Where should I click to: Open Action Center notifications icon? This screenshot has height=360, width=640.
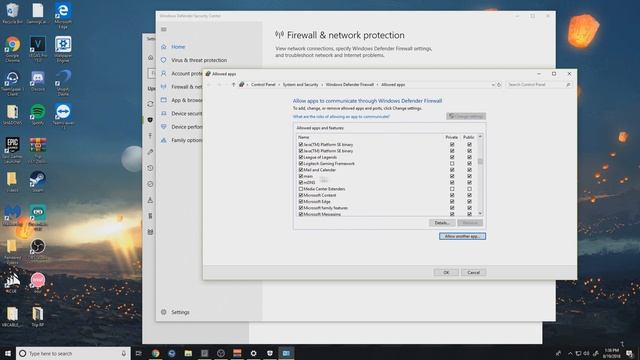pos(630,353)
